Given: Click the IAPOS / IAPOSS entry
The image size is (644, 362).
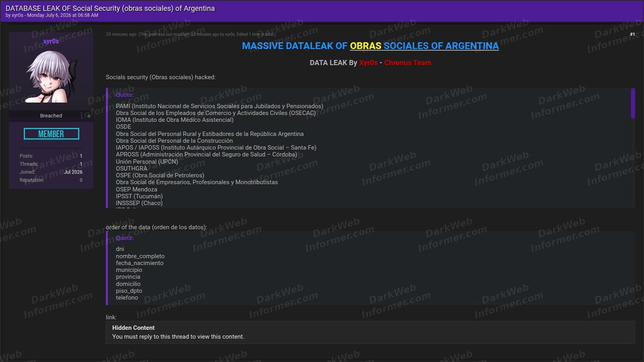Looking at the screenshot, I should click(x=216, y=147).
